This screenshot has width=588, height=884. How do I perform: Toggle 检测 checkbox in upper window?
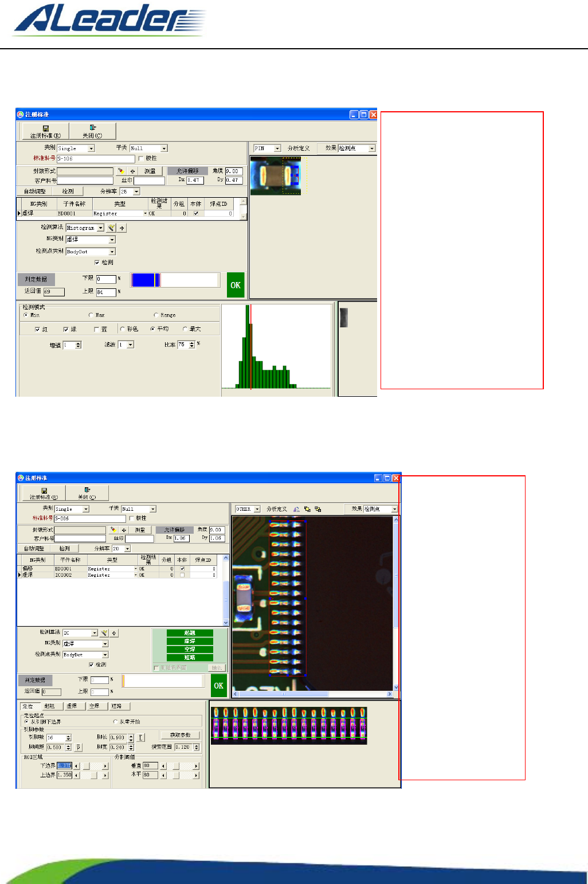97,262
